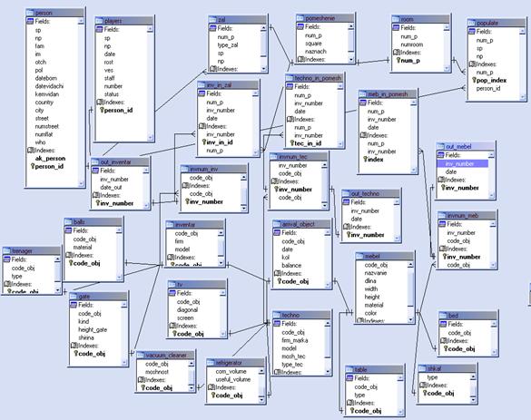
Task: Click the Indexes icon in gate table
Action: pos(74,346)
